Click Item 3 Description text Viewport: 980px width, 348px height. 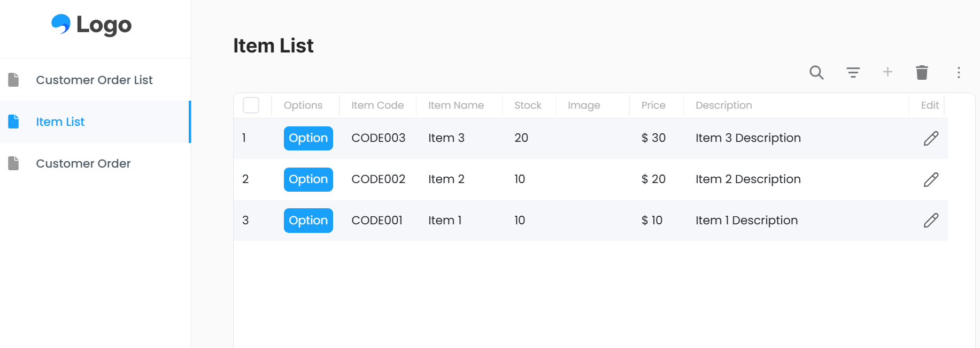pyautogui.click(x=748, y=138)
